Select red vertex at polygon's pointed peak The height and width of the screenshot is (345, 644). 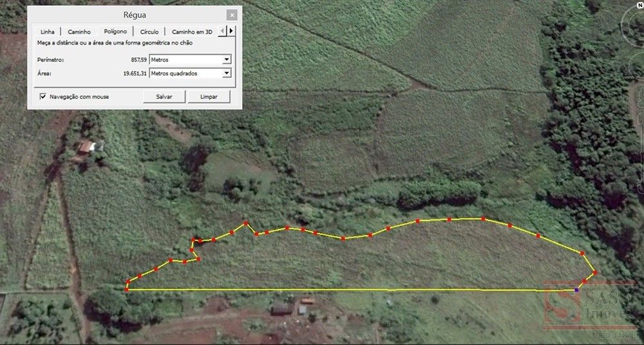click(x=245, y=223)
